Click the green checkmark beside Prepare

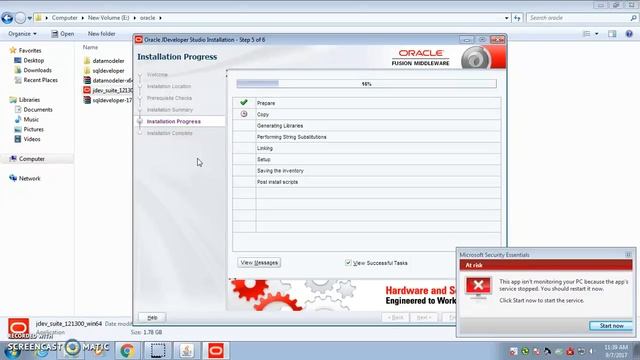point(244,102)
